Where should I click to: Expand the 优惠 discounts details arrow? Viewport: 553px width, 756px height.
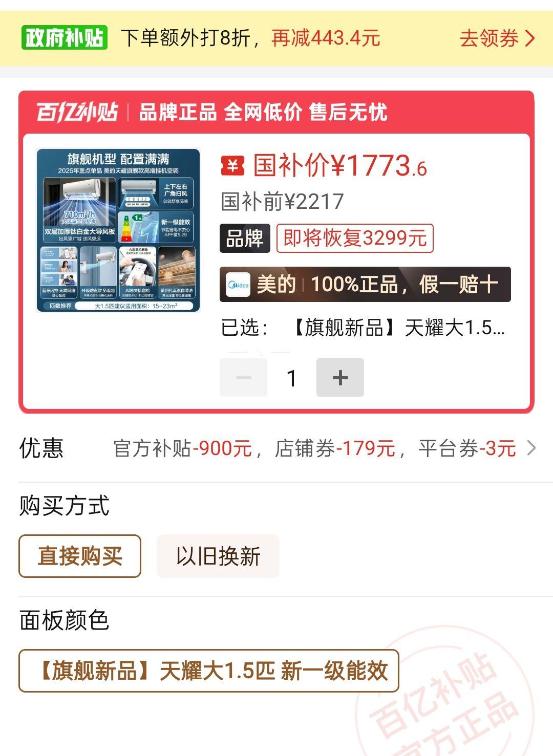click(x=531, y=448)
